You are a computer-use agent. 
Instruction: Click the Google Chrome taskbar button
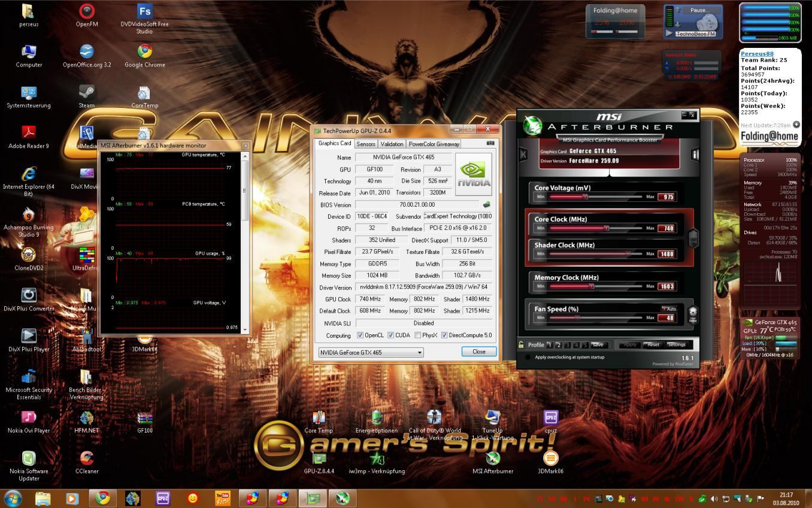click(103, 497)
